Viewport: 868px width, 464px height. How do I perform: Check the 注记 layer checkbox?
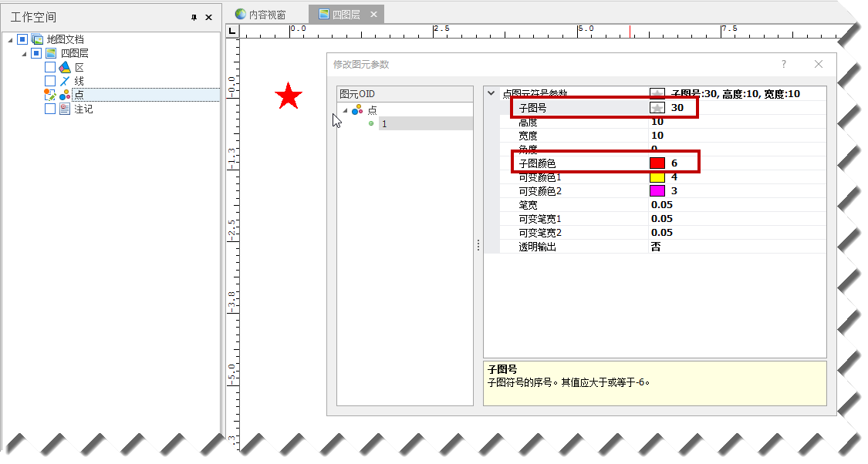coord(50,109)
